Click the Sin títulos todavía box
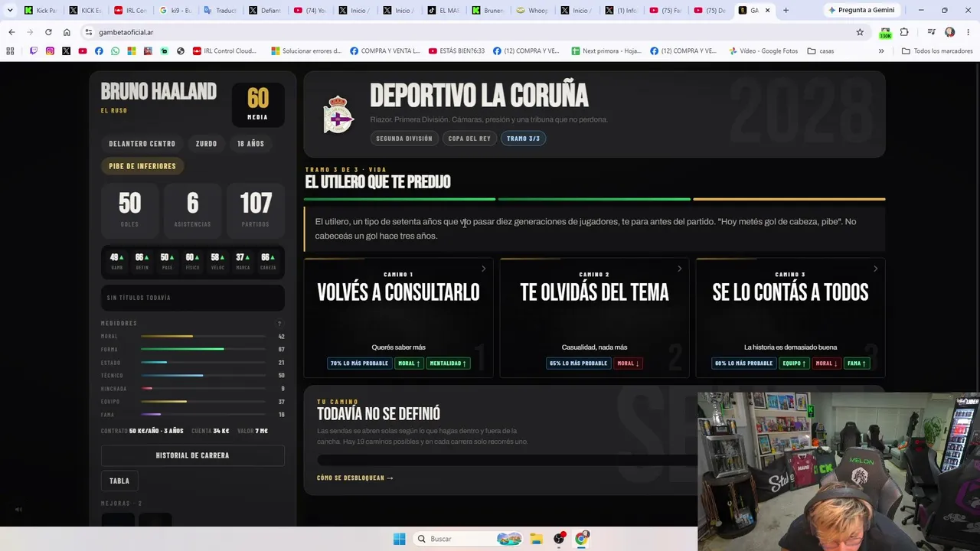The height and width of the screenshot is (551, 980). (x=192, y=298)
